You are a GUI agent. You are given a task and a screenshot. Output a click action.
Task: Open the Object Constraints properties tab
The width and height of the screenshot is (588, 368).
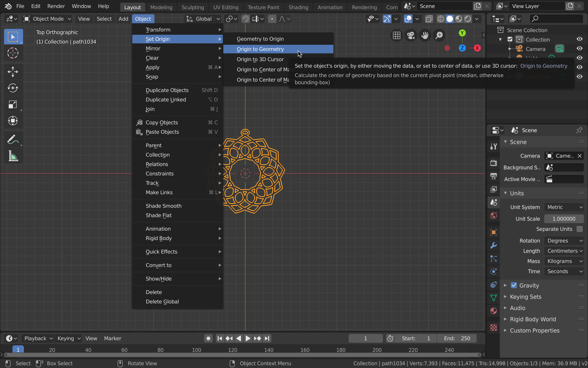[493, 285]
